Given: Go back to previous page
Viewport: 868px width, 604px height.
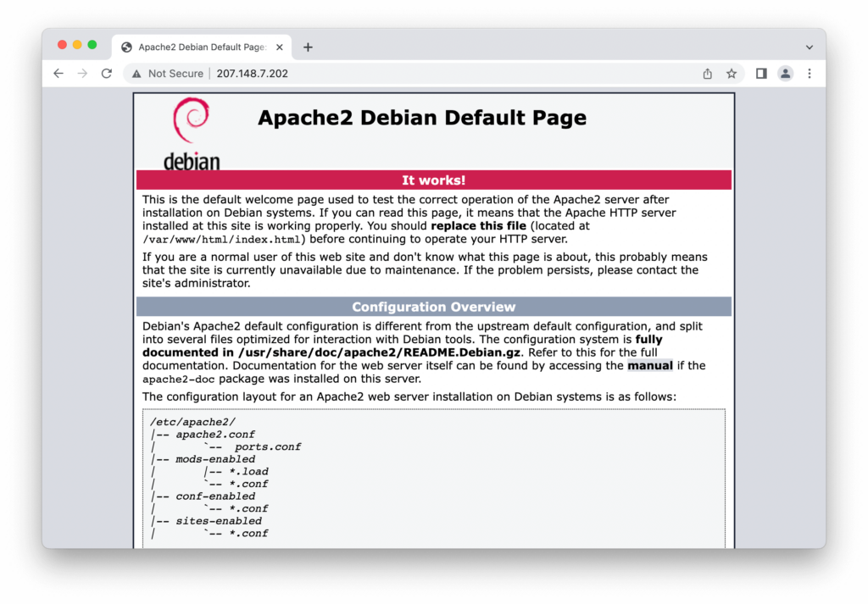Looking at the screenshot, I should 58,74.
